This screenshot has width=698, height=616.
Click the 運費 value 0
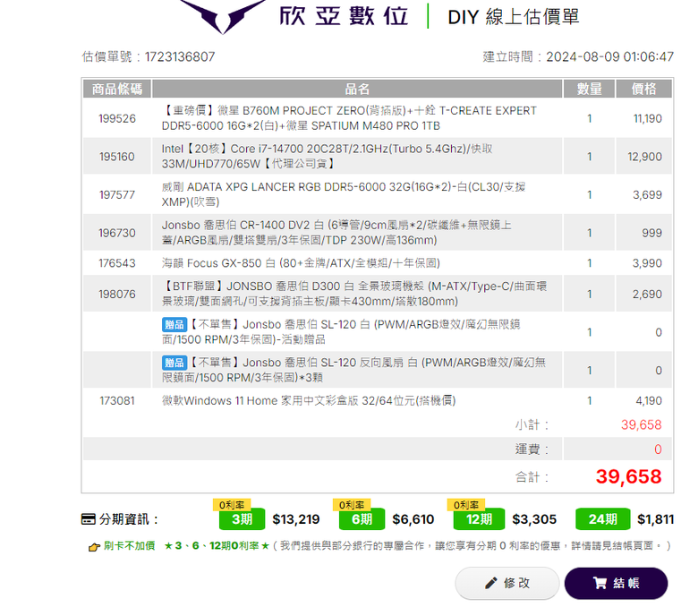pos(658,449)
